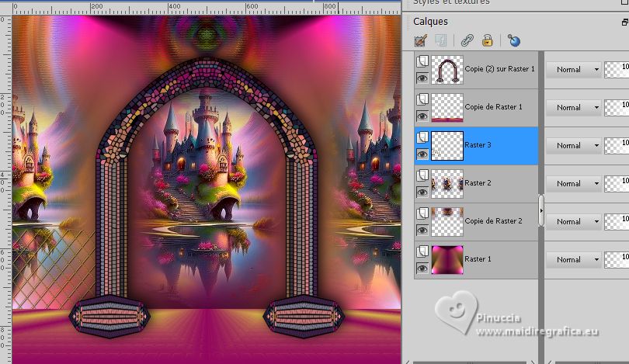
Task: Open Normal blend mode dropdown of Raster 2
Action: click(x=574, y=184)
